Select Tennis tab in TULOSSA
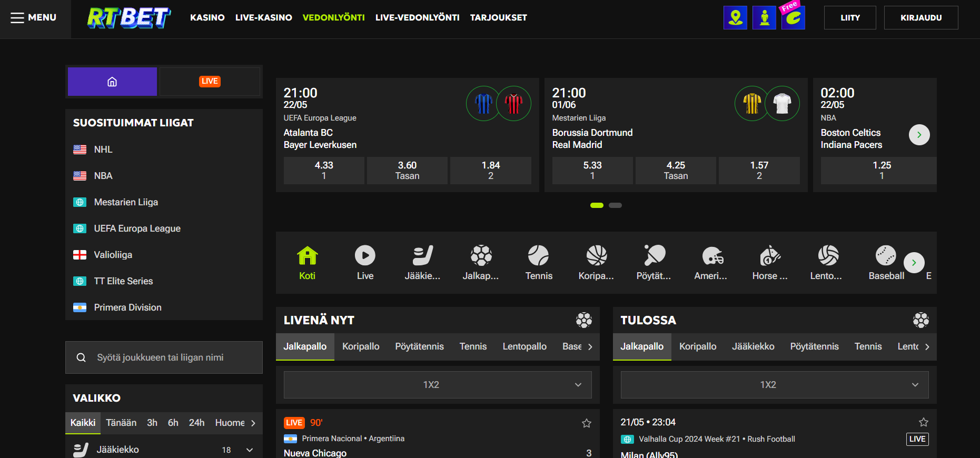Image resolution: width=980 pixels, height=458 pixels. (868, 346)
